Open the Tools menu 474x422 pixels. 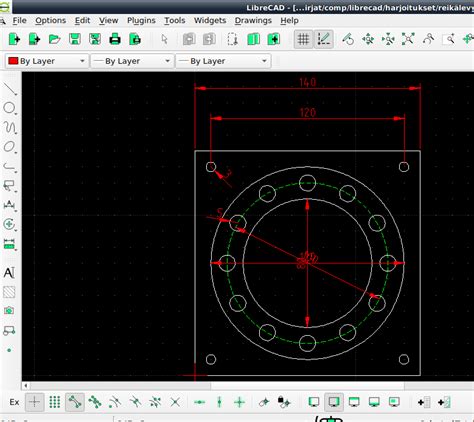(x=175, y=21)
